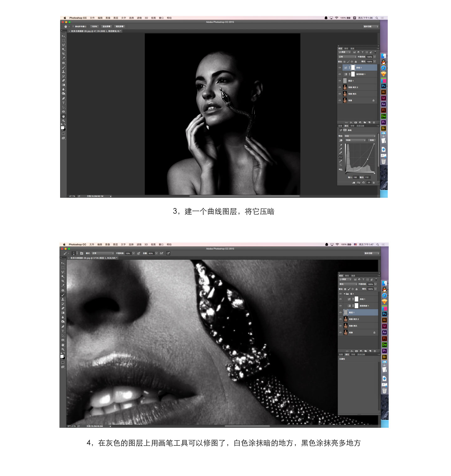Click the 自动 button in Curves panel
451x476 pixels.
coord(372,140)
